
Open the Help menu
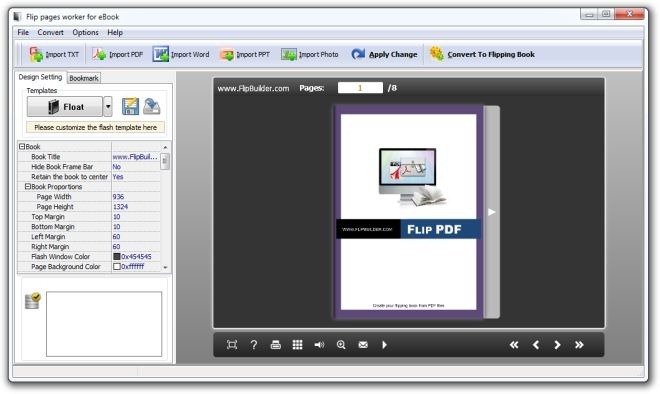[x=115, y=32]
